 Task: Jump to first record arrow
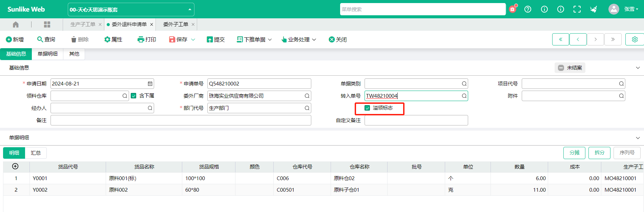(561, 39)
